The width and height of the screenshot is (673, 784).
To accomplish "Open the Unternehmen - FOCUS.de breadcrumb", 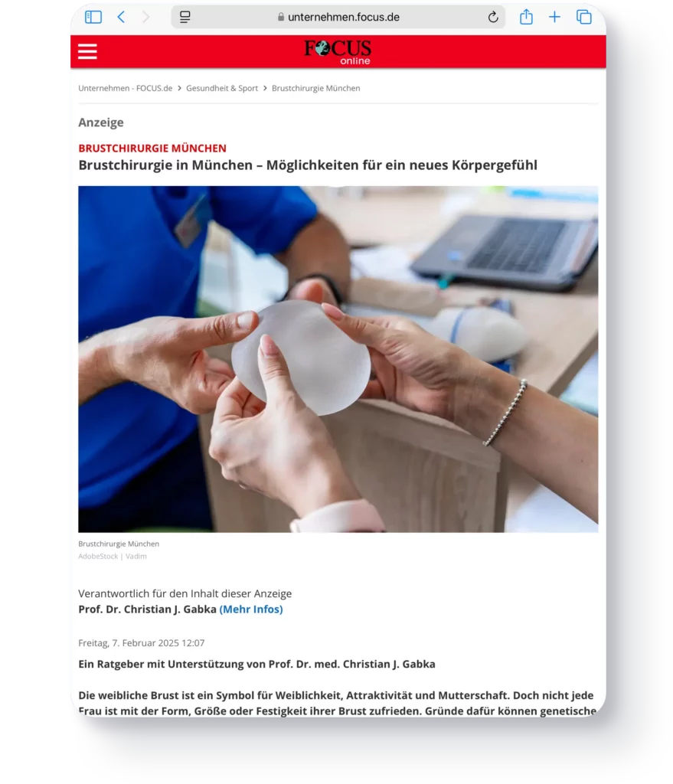I will point(126,89).
